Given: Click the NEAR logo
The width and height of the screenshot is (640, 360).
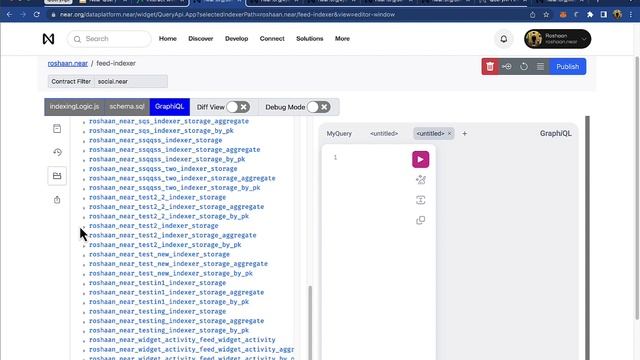Looking at the screenshot, I should point(48,39).
